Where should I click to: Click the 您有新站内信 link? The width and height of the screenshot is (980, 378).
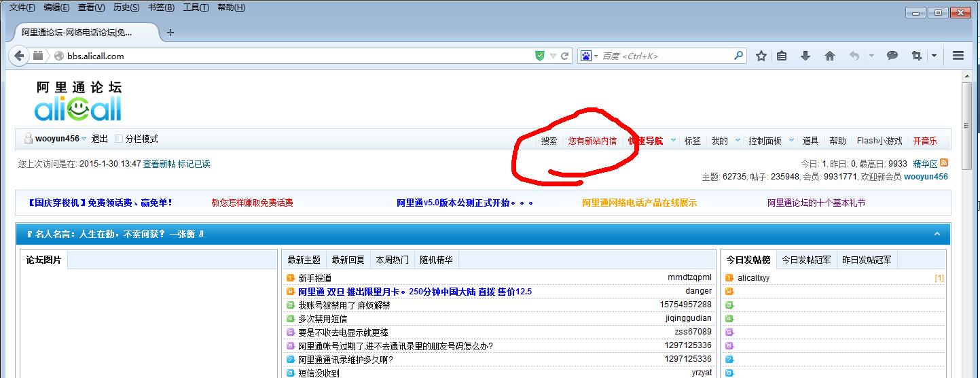point(592,141)
